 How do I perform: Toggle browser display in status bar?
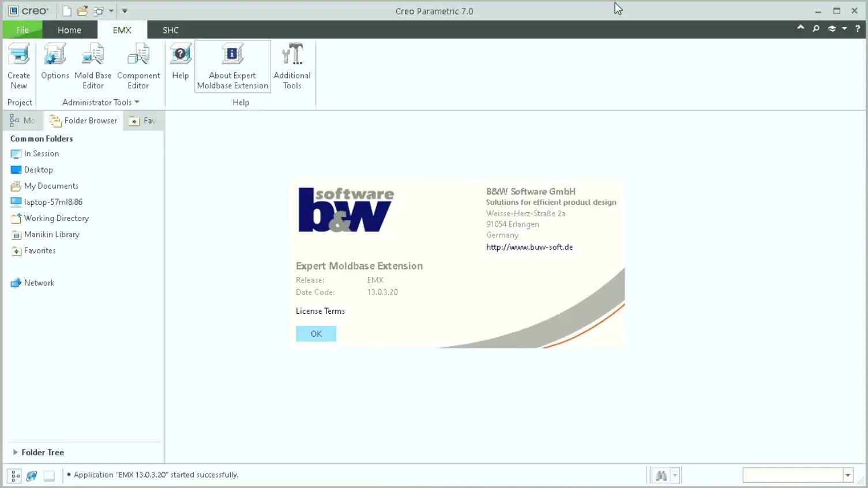pyautogui.click(x=32, y=476)
